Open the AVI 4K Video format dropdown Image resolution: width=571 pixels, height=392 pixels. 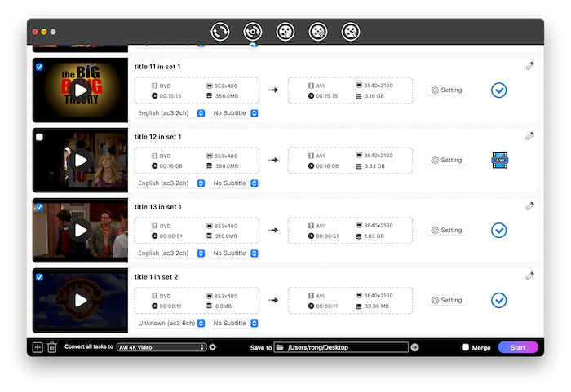(x=162, y=347)
